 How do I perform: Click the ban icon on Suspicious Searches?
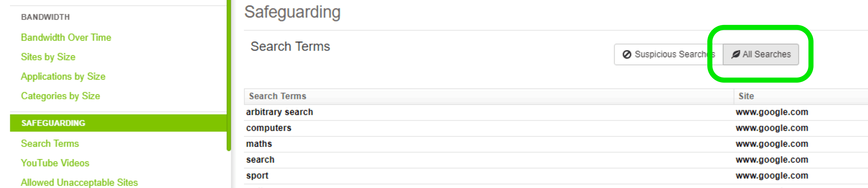point(627,54)
